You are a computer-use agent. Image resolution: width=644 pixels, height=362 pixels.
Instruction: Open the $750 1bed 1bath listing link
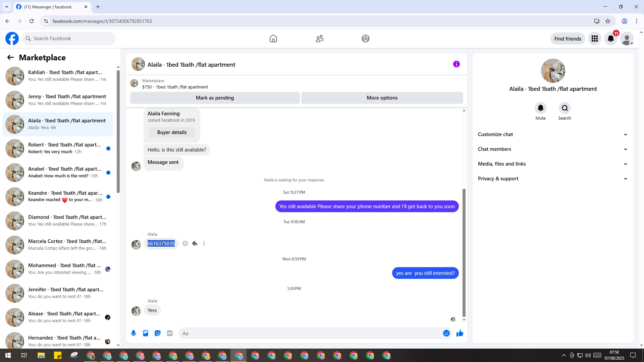click(175, 87)
